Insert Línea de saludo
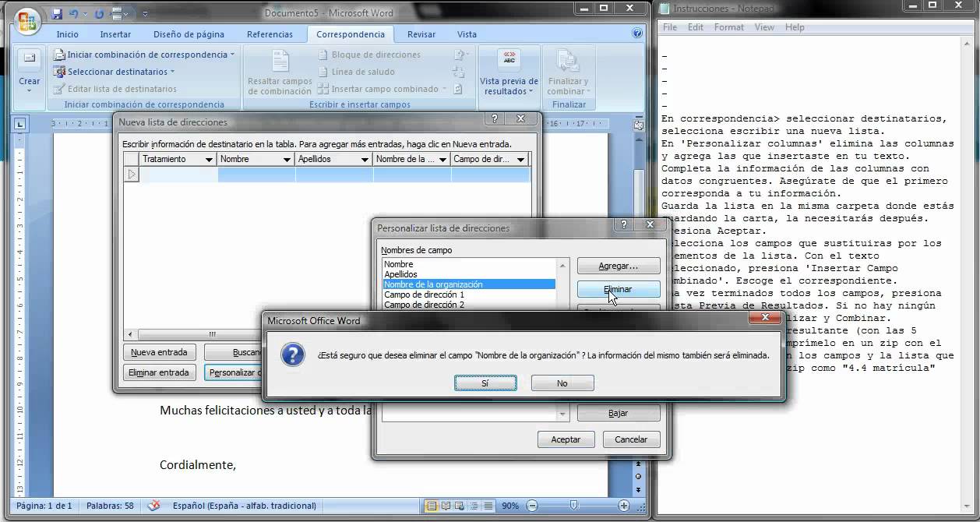The height and width of the screenshot is (522, 980). pos(357,72)
